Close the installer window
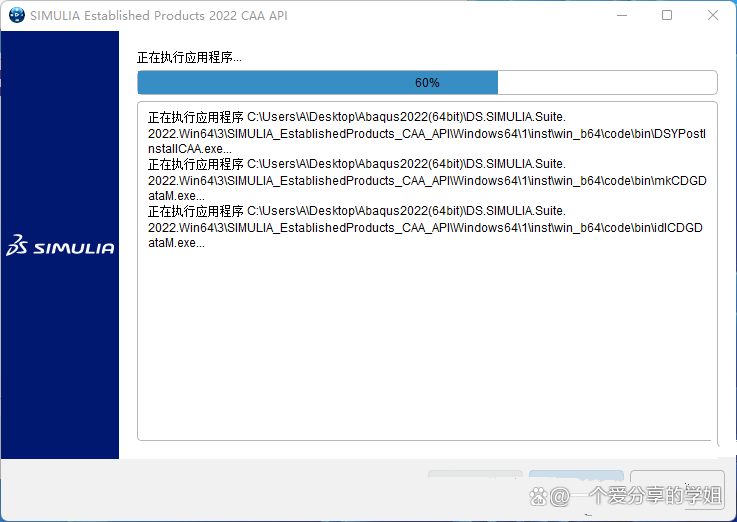Screen dimensions: 737x522 tap(713, 16)
